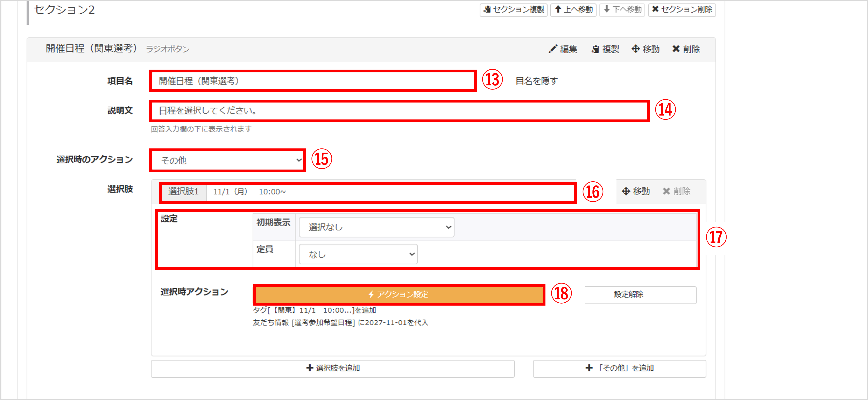Click the 選択肢1 text input
This screenshot has width=868, height=400.
coord(390,192)
